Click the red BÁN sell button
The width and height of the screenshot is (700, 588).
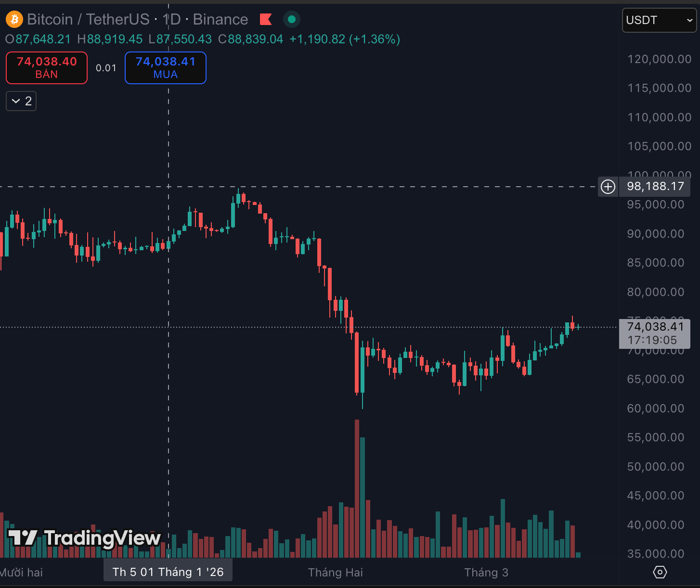[47, 67]
